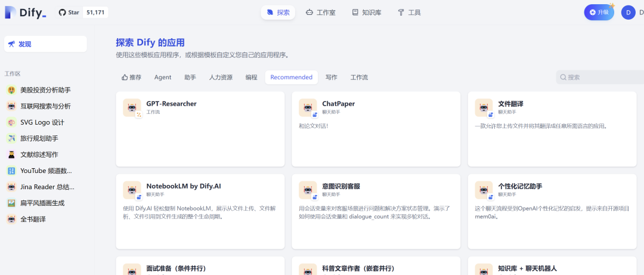Screen dimensions: 644x275
Task: Click the 面试准备（条件并行） robot icon
Action: click(x=132, y=269)
